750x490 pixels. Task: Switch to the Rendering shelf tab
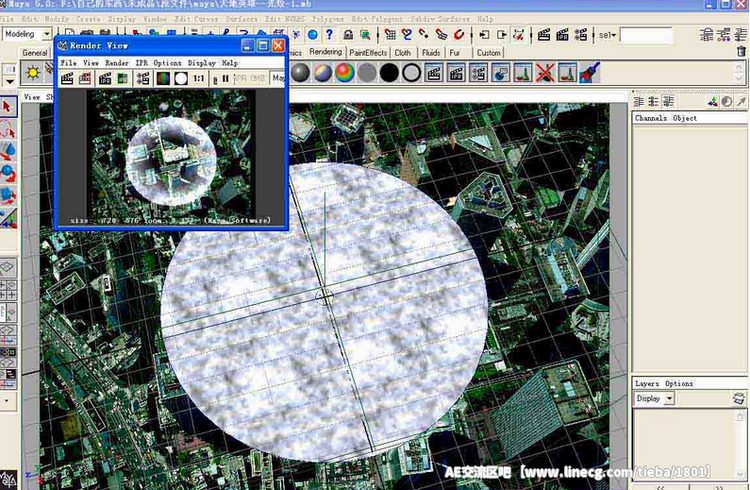(325, 52)
